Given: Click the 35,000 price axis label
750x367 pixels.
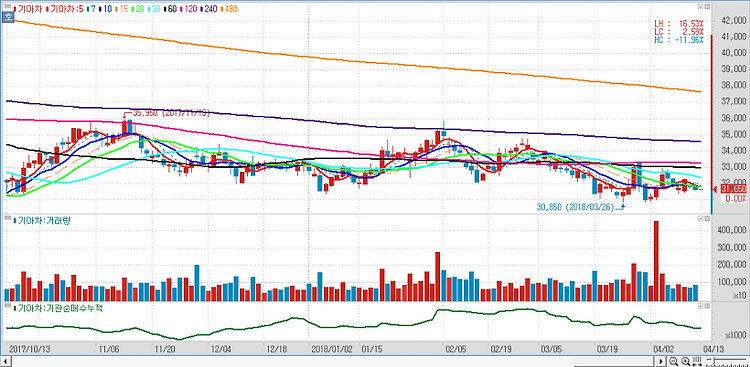Looking at the screenshot, I should coord(734,134).
